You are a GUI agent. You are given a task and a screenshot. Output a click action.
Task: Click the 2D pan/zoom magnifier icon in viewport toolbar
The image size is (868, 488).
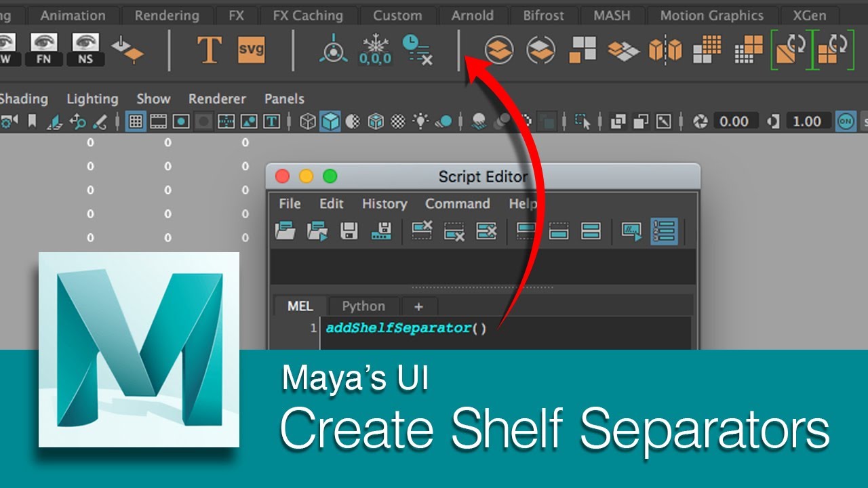click(78, 121)
